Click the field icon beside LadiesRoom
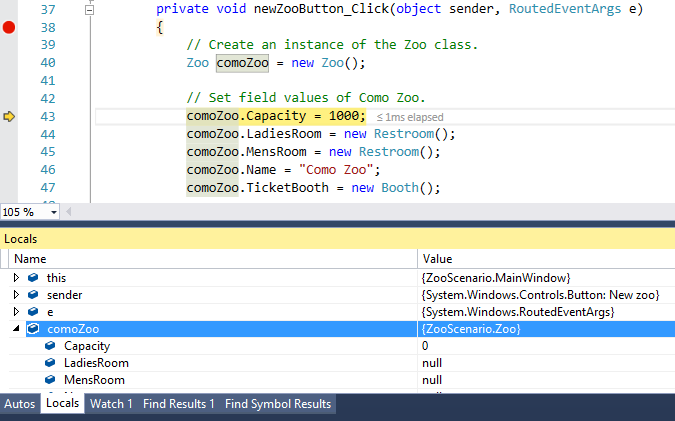Viewport: 675px width, 421px height. click(x=50, y=363)
